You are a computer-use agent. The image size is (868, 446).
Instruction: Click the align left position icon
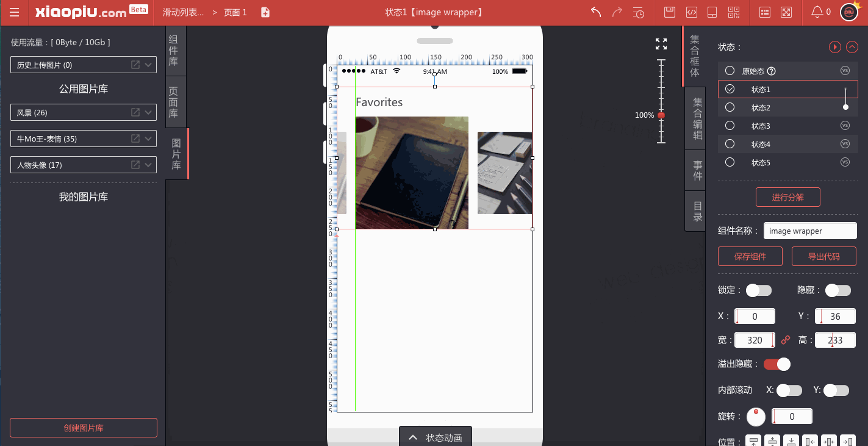(810, 442)
